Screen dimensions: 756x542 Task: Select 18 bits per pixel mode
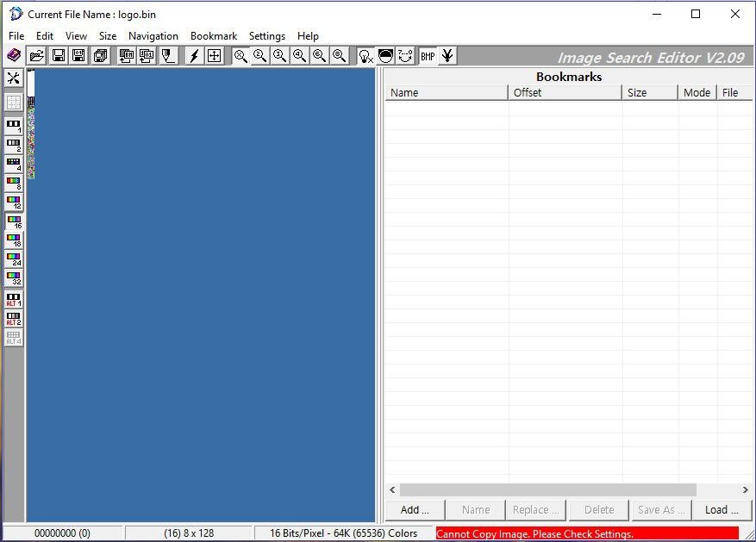pyautogui.click(x=14, y=240)
